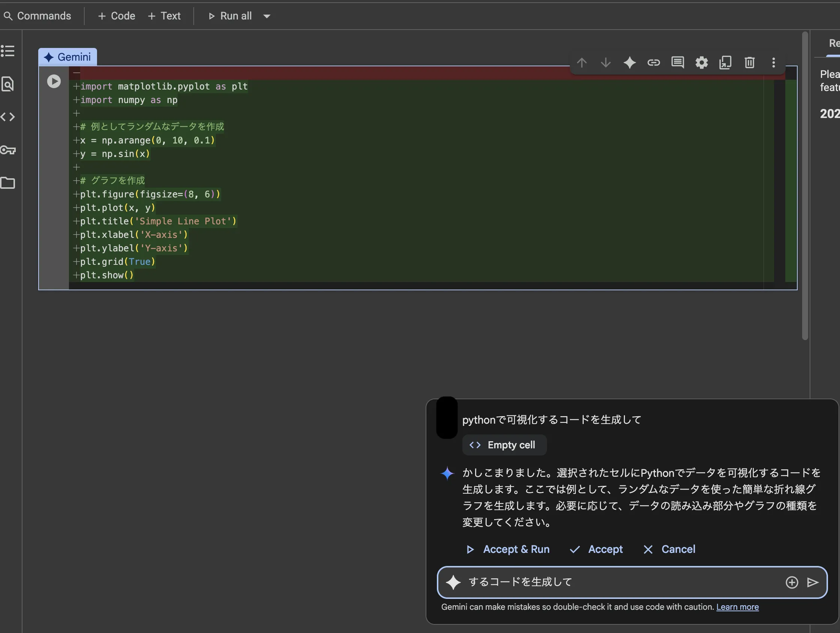840x633 pixels.
Task: Expand the Run all dropdown arrow
Action: tap(267, 16)
